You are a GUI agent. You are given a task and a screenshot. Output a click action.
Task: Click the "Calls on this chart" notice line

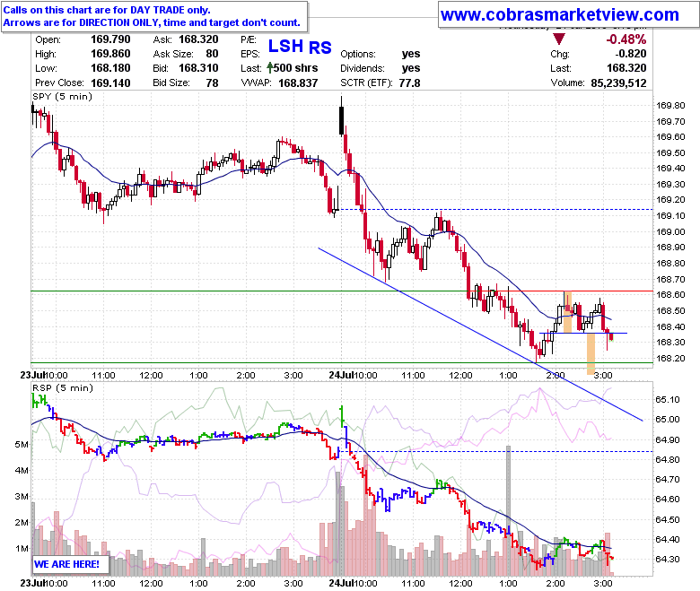pos(107,10)
